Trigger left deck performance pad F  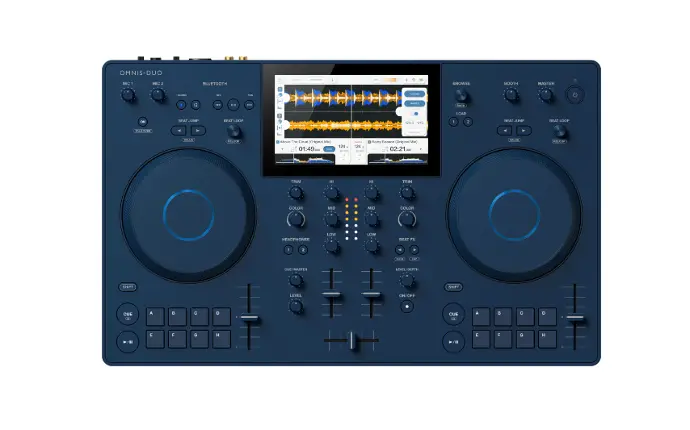click(177, 339)
